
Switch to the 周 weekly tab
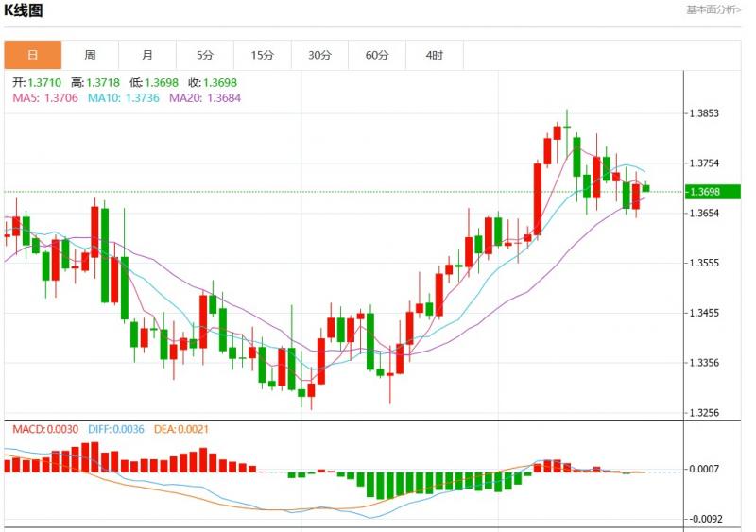point(90,55)
